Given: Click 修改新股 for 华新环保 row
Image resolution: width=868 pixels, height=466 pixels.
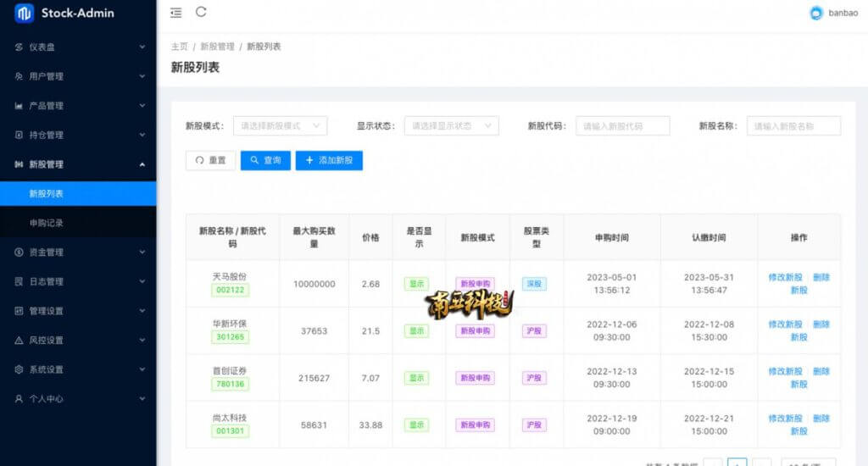Looking at the screenshot, I should point(785,325).
